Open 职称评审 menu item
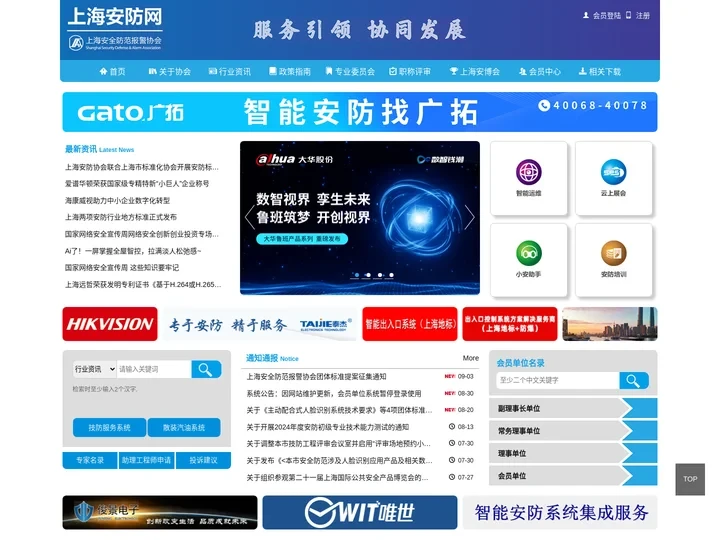 click(410, 72)
